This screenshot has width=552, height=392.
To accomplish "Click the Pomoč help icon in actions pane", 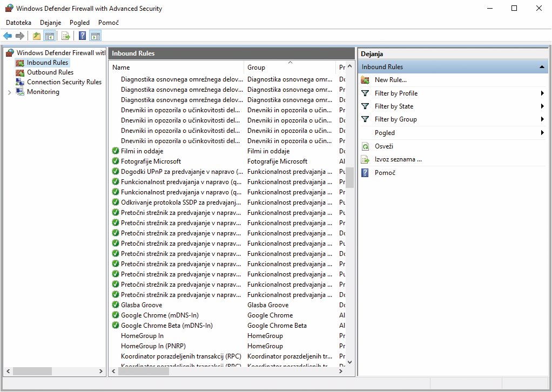I will pyautogui.click(x=366, y=173).
